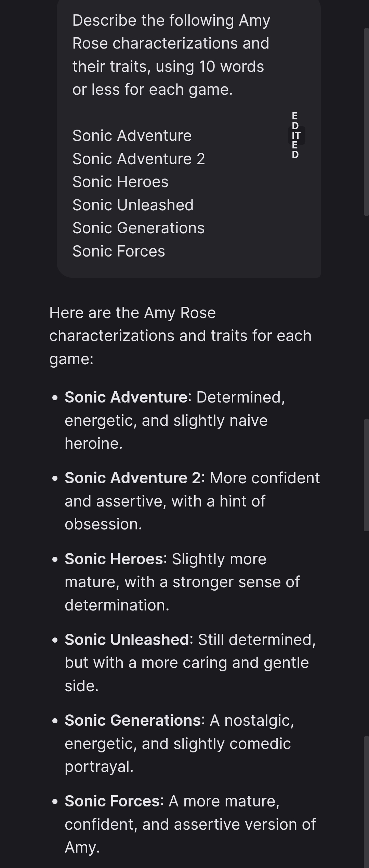Click the "Here are the Amy Rose" intro text
369x868 pixels.
coord(132,313)
